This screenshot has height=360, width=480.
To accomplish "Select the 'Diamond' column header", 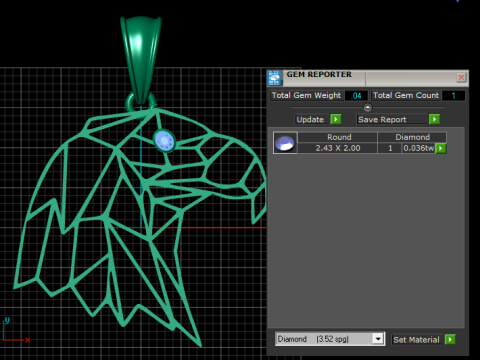I will click(412, 137).
